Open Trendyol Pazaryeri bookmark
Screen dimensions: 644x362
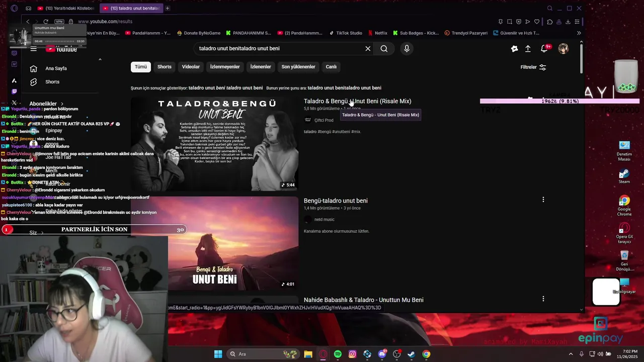pos(466,33)
